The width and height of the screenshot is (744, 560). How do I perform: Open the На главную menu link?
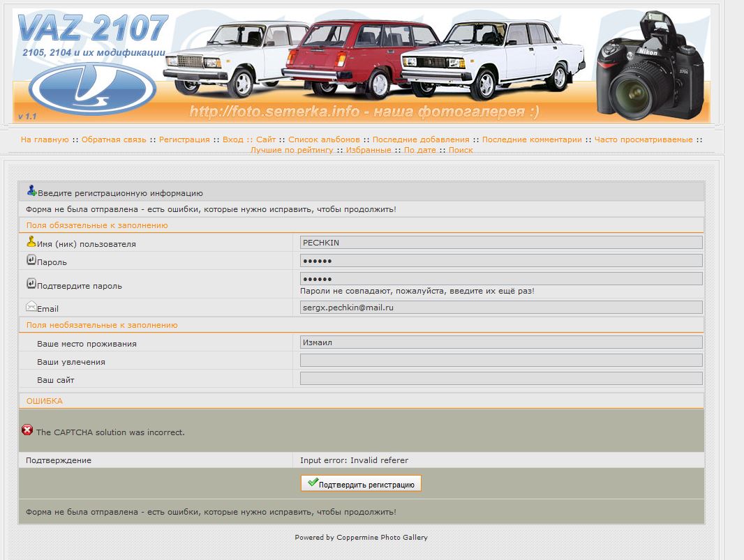coord(45,139)
